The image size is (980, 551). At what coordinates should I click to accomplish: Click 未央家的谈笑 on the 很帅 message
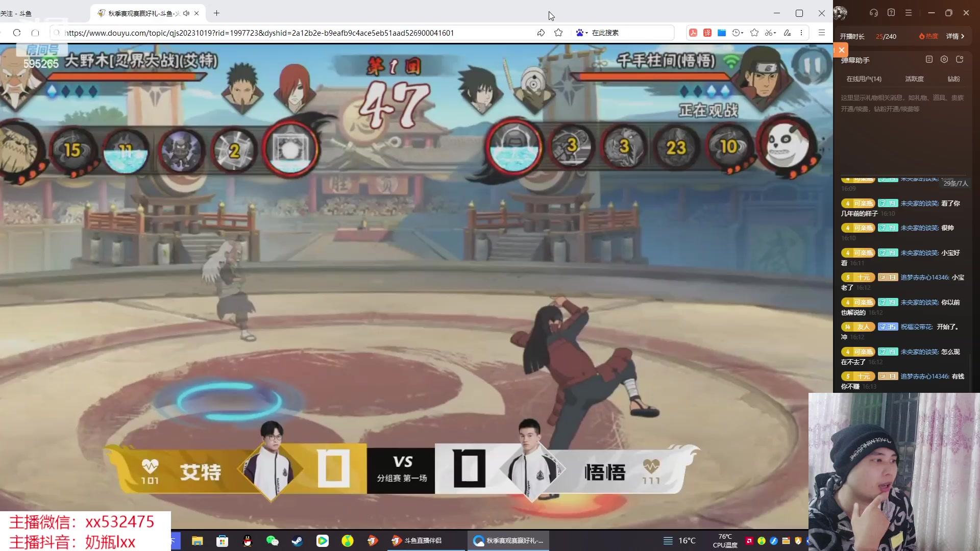click(920, 228)
